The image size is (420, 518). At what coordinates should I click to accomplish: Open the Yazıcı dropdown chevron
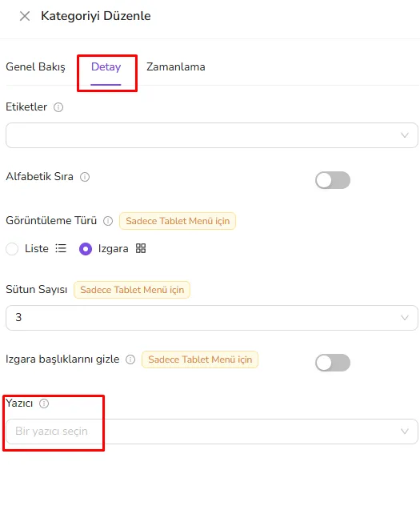pyautogui.click(x=405, y=431)
